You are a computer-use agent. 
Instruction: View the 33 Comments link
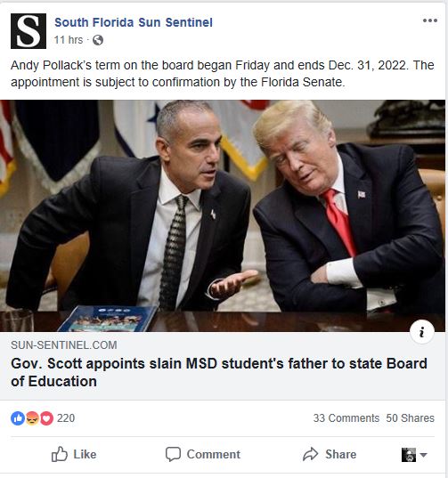tap(346, 418)
